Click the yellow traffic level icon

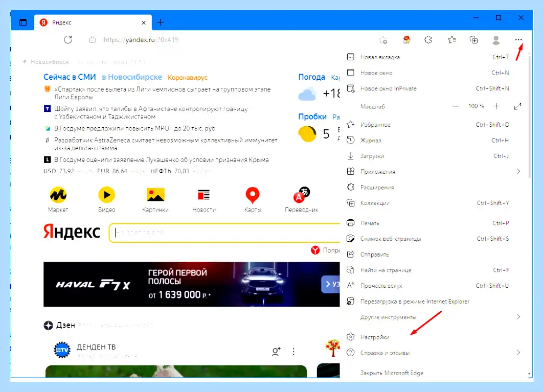tap(307, 134)
